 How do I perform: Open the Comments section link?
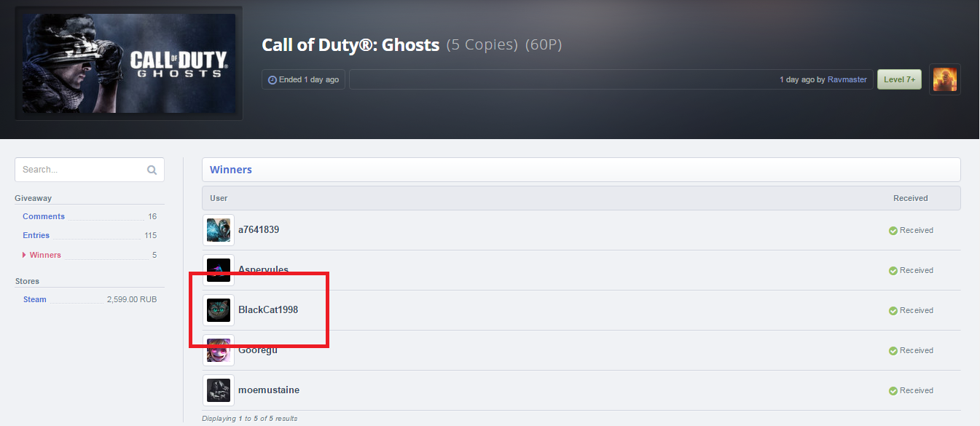pos(44,216)
